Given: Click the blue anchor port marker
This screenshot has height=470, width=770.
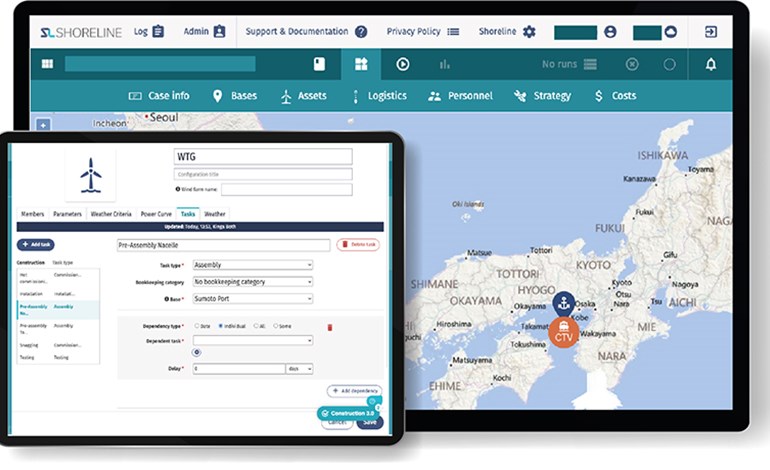Looking at the screenshot, I should pyautogui.click(x=564, y=304).
